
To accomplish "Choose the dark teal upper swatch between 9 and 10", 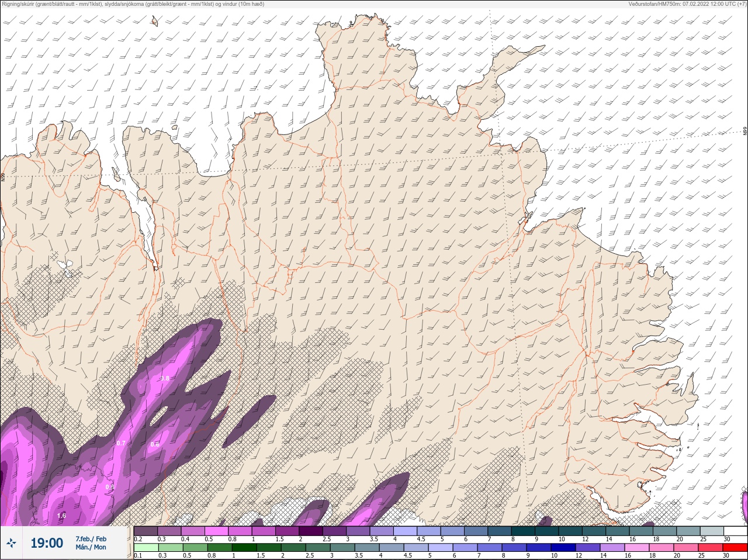I will click(x=546, y=531).
